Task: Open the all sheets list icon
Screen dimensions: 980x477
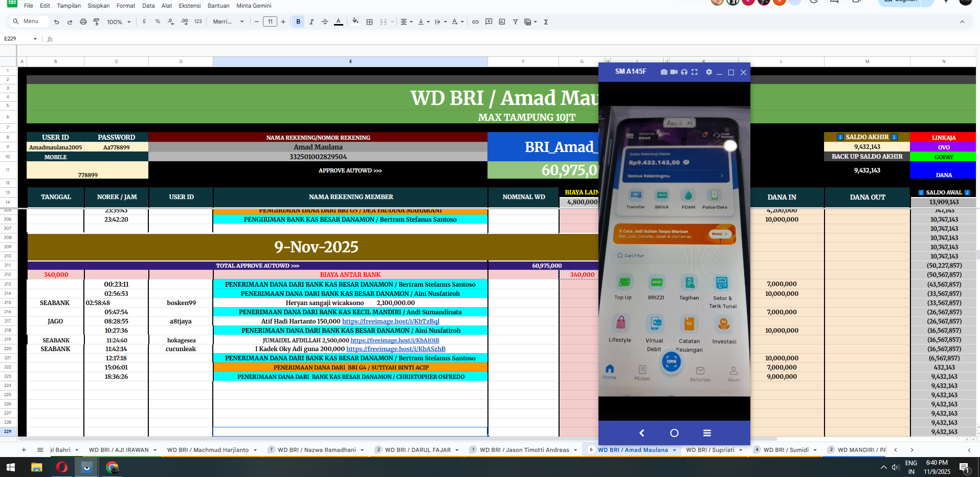Action: 40,450
